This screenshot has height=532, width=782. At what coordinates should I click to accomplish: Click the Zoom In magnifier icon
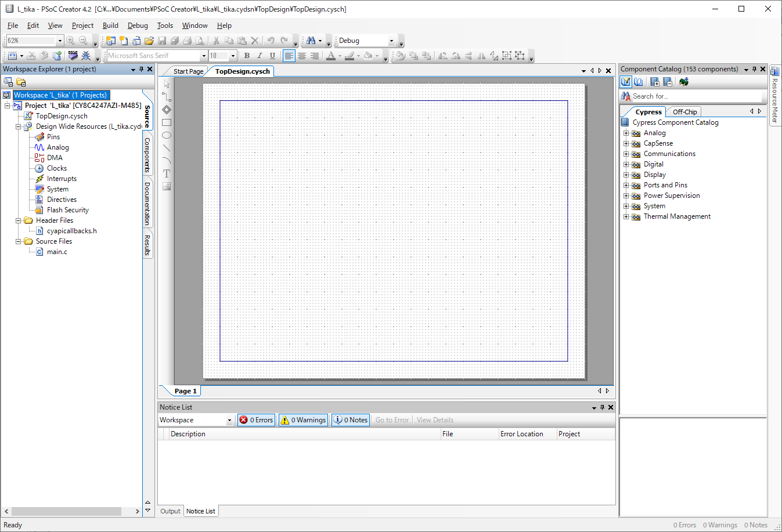[x=70, y=41]
